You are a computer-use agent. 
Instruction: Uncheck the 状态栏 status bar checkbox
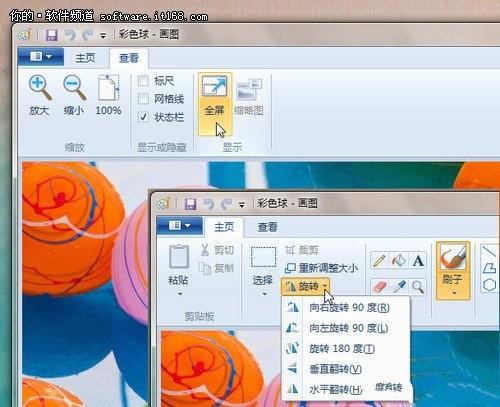click(143, 117)
